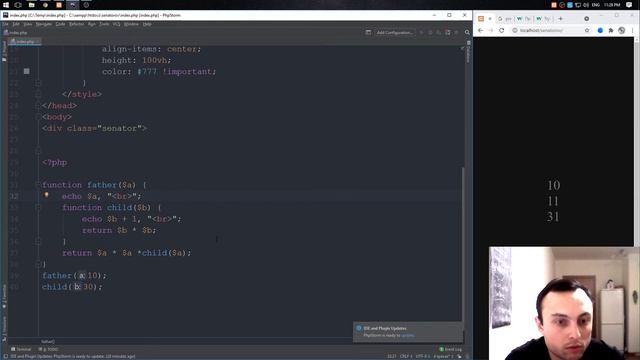The height and width of the screenshot is (360, 640).
Task: Open Chrome extensions puzzle icon
Action: pos(611,30)
